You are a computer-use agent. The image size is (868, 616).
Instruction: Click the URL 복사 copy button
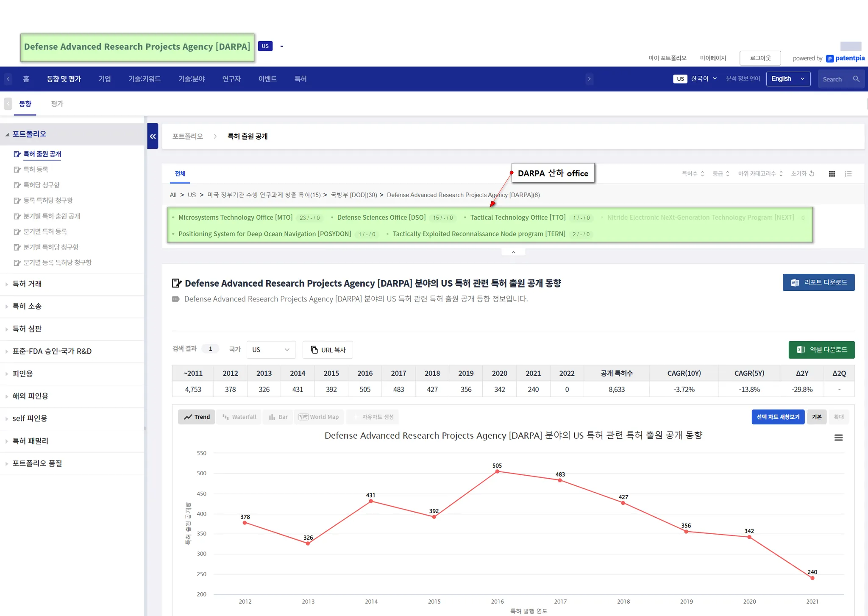coord(328,350)
